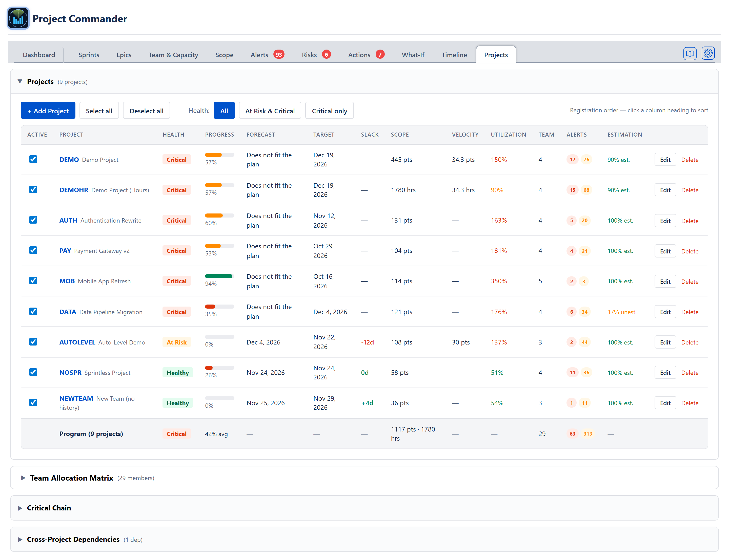The width and height of the screenshot is (729, 560).
Task: Click the Project Commander logo icon
Action: pyautogui.click(x=18, y=18)
